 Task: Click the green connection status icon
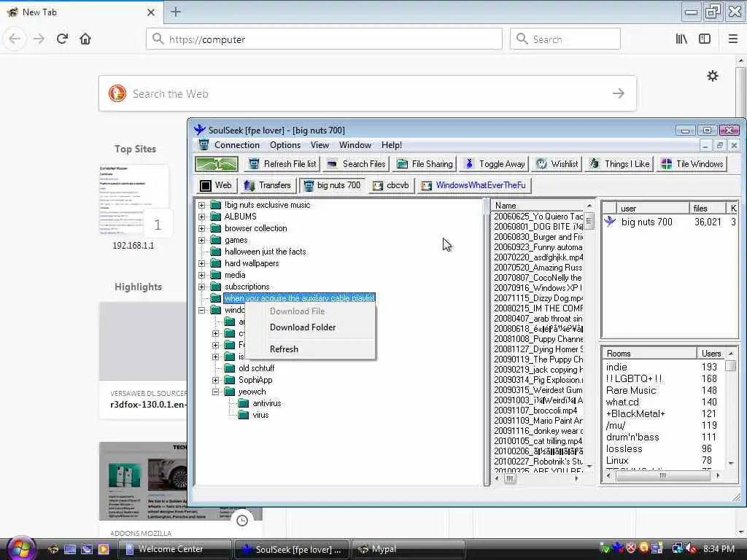[216, 164]
